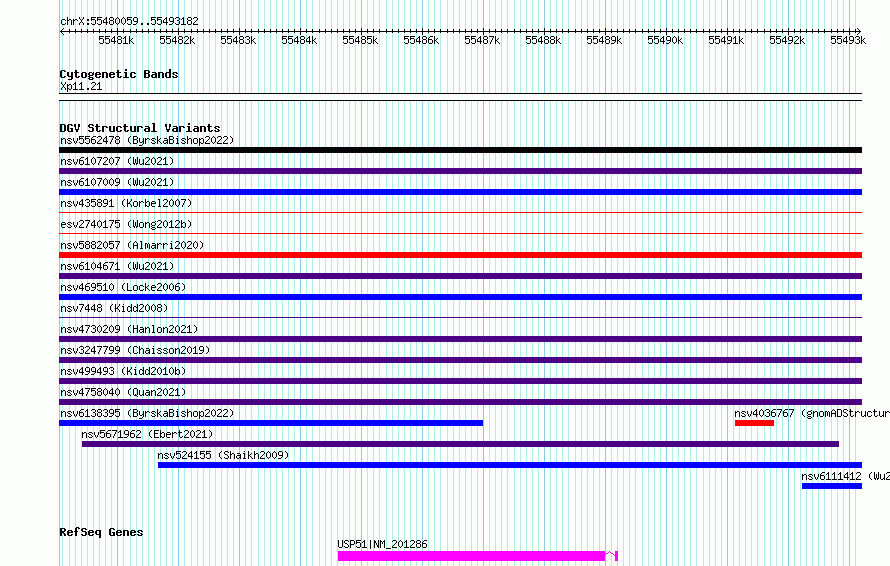The width and height of the screenshot is (890, 566).
Task: Click the blue nsv524155 variant bar
Action: point(510,465)
